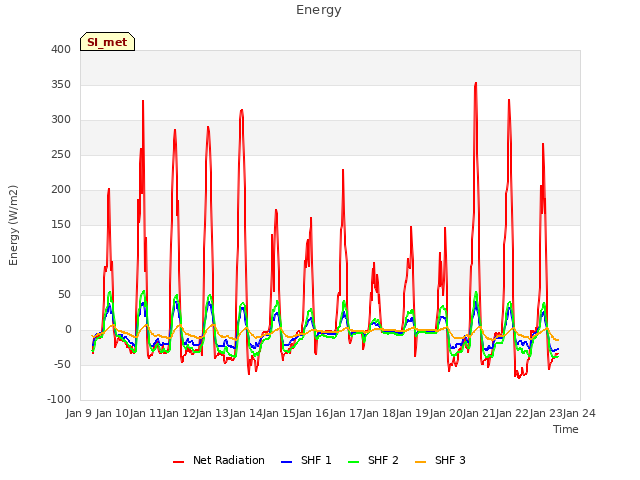
Task: Click the 100 y-axis tick label
Action: coord(61,260)
